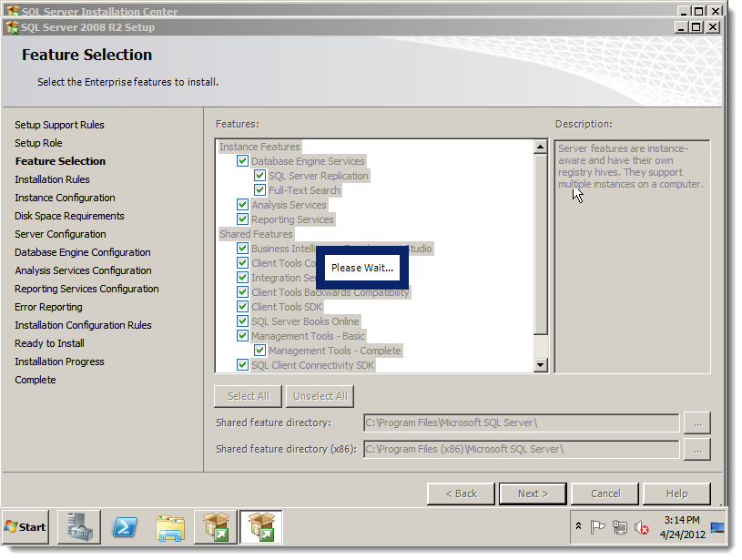Toggle Reporting Services checkbox
Image resolution: width=742 pixels, height=560 pixels.
pos(242,219)
